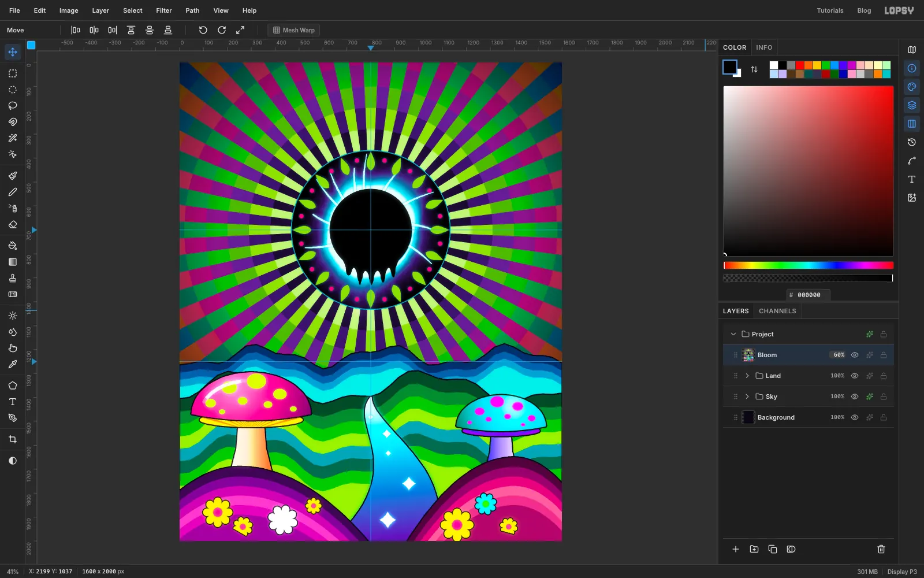Open the File menu
The width and height of the screenshot is (924, 578).
[14, 10]
